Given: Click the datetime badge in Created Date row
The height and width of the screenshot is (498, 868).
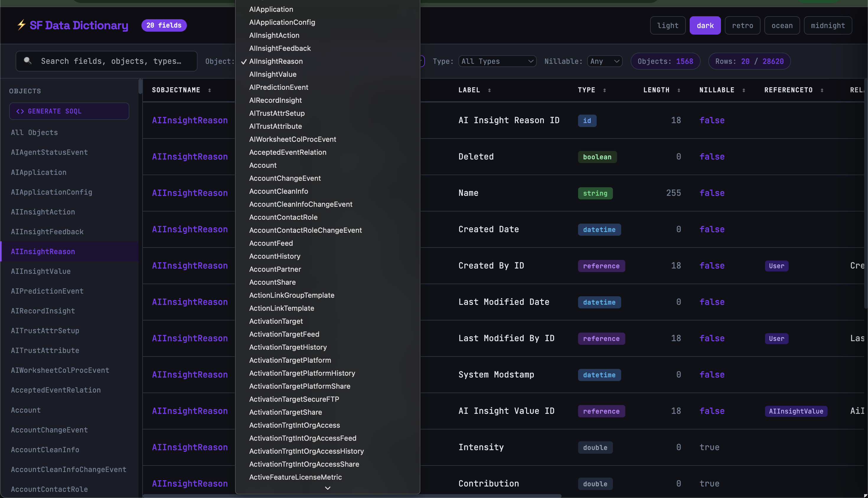Looking at the screenshot, I should tap(599, 230).
